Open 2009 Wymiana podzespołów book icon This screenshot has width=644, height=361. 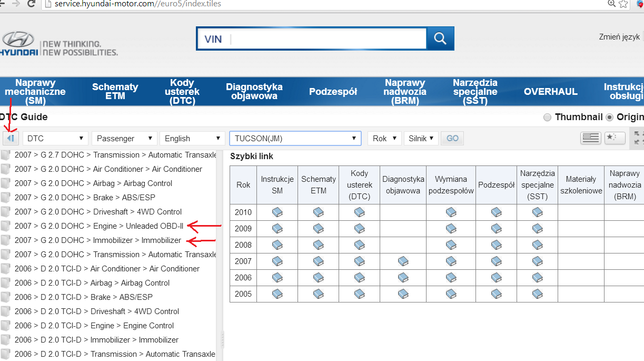(x=451, y=229)
